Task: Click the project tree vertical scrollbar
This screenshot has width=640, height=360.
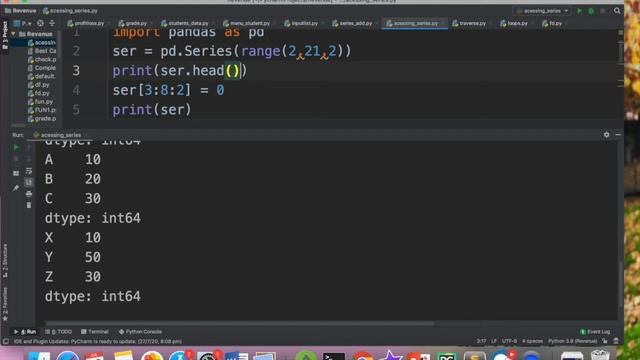Action: point(59,45)
